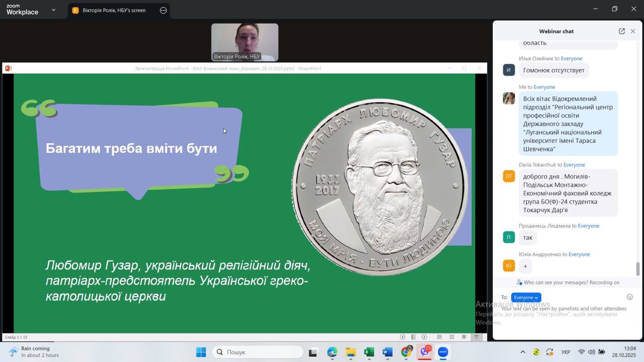The width and height of the screenshot is (644, 362).
Task: Switch to normal view in PowerPoint
Action: [x=439, y=337]
